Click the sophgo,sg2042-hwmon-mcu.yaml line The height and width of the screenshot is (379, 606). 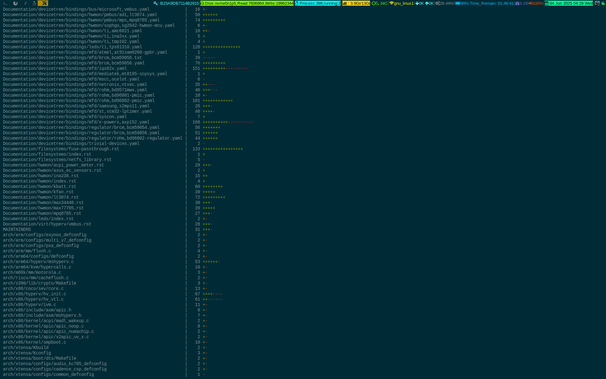pyautogui.click(x=89, y=25)
